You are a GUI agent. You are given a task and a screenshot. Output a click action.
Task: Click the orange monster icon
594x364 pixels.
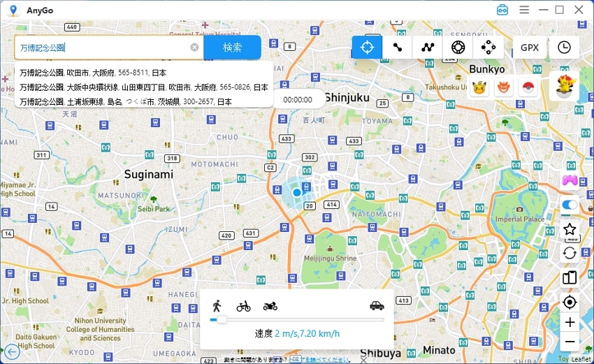click(503, 87)
